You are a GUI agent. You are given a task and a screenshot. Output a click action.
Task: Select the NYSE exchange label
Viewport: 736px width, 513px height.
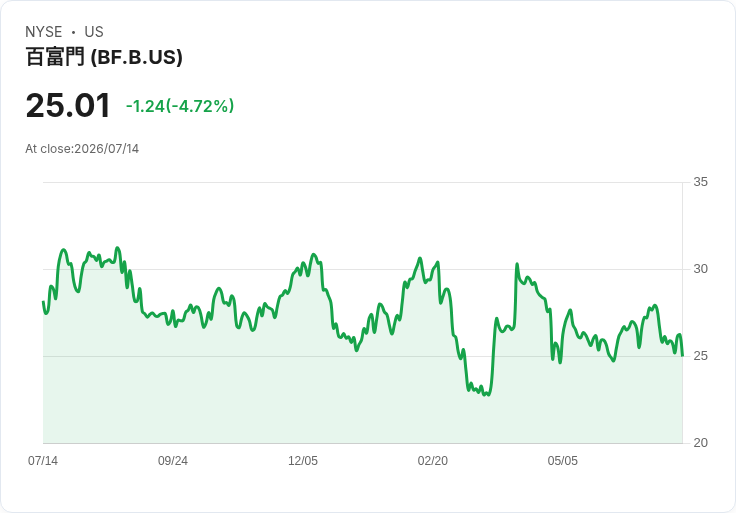click(x=44, y=32)
